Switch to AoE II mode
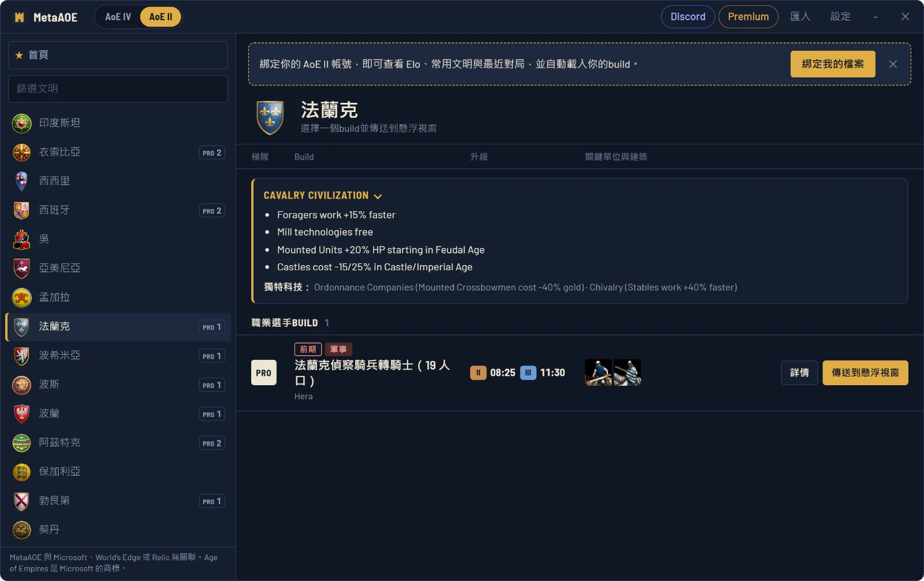Screen dimensions: 924x581 pos(161,17)
